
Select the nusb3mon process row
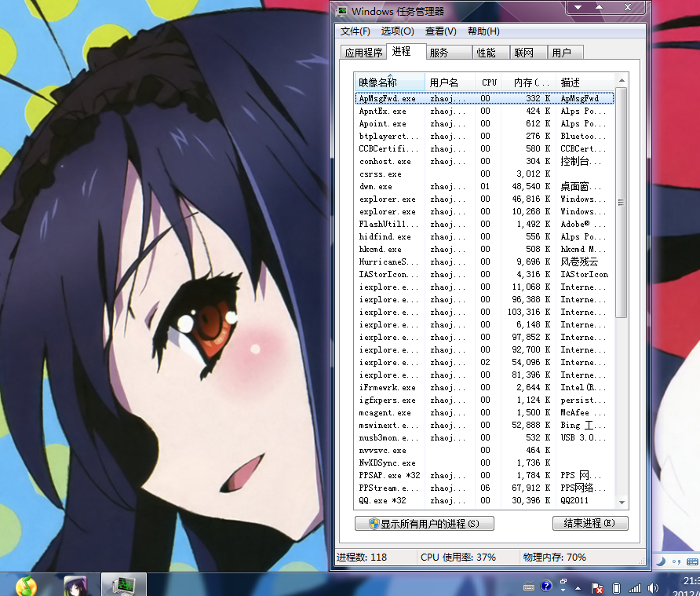pyautogui.click(x=484, y=437)
